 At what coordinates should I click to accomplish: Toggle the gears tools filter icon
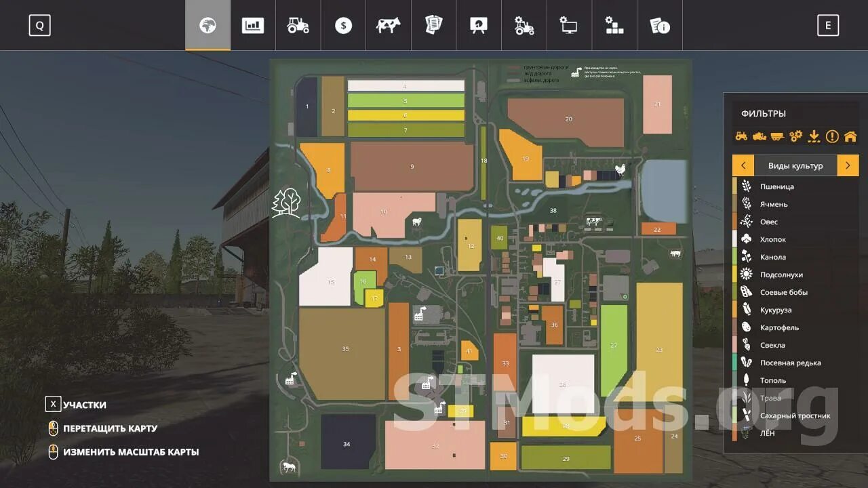pos(795,136)
